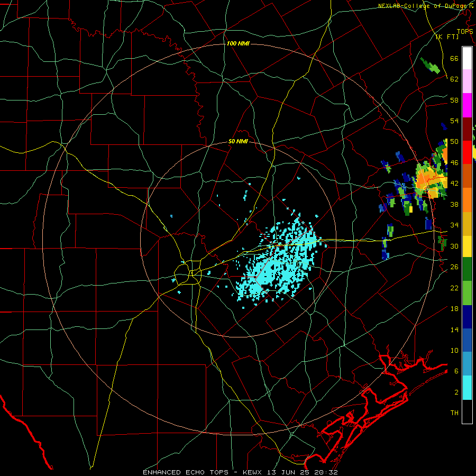Click the bright red swatch between 50 and 46
476x476 pixels.
click(467, 152)
